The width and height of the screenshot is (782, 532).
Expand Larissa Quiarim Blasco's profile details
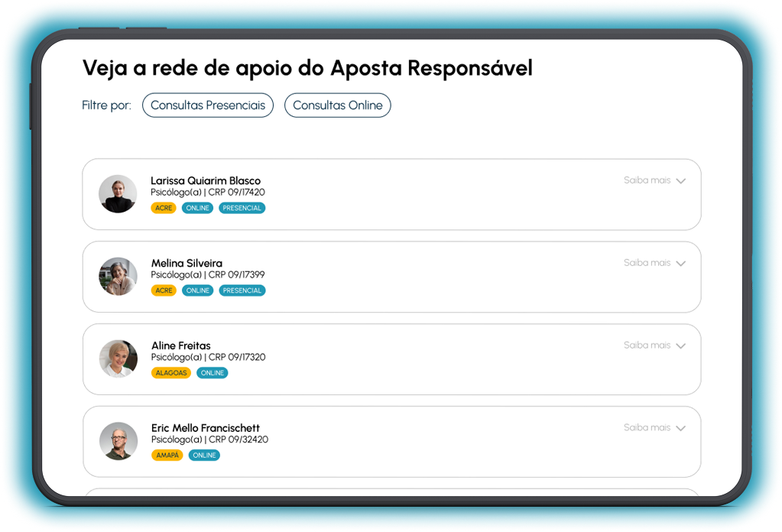(654, 180)
